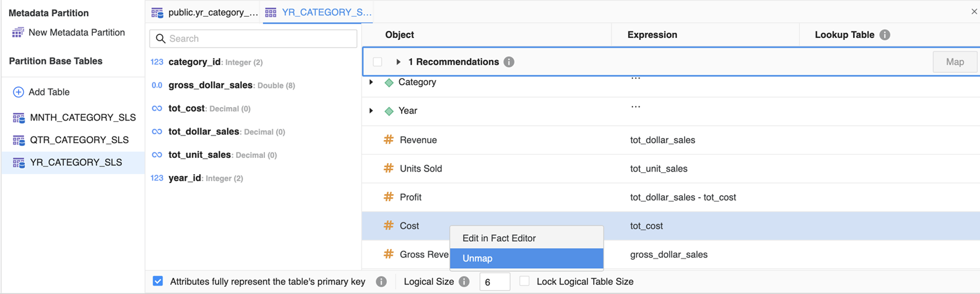Image resolution: width=980 pixels, height=294 pixels.
Task: Click the New Metadata Partition icon
Action: pyautogui.click(x=18, y=32)
